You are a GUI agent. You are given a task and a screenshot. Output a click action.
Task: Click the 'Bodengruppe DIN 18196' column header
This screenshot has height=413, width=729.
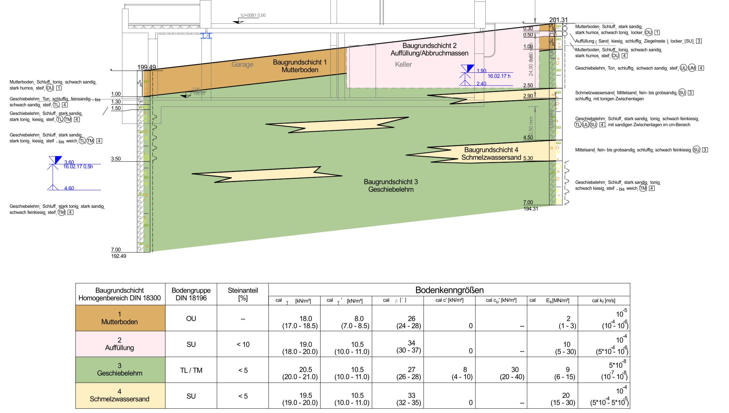(191, 294)
